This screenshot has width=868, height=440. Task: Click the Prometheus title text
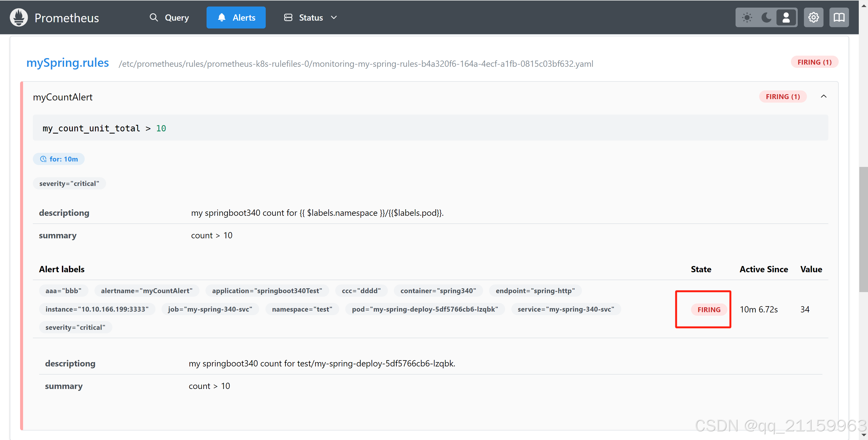coord(67,18)
